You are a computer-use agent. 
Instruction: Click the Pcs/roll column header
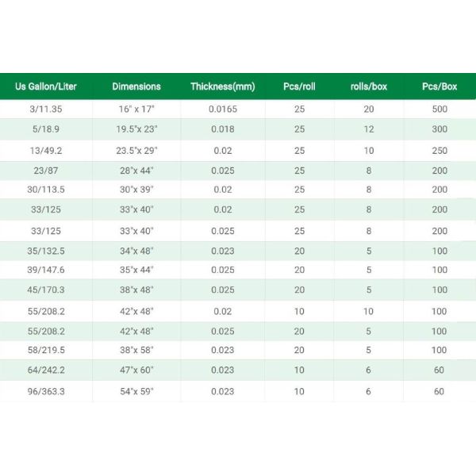(299, 86)
